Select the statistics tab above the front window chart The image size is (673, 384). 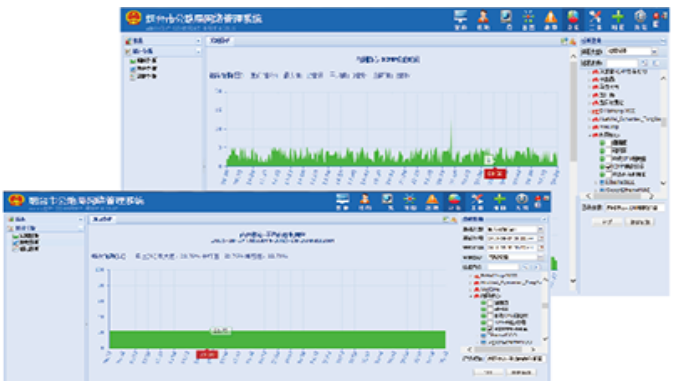(102, 219)
